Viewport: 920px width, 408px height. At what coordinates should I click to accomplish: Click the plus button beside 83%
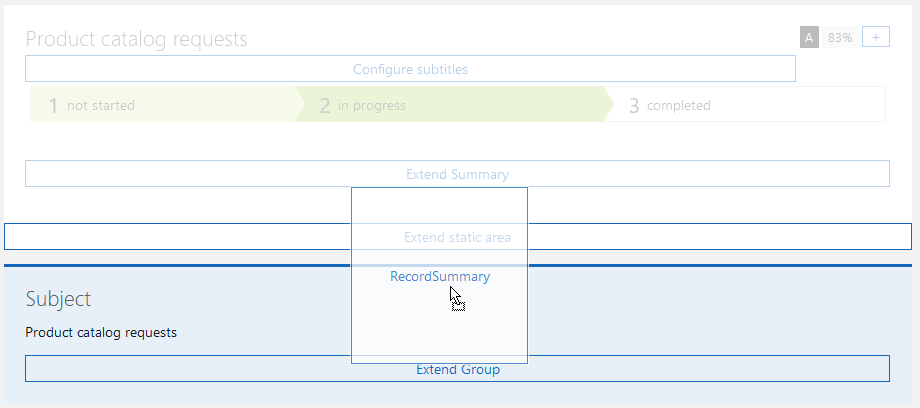point(875,38)
